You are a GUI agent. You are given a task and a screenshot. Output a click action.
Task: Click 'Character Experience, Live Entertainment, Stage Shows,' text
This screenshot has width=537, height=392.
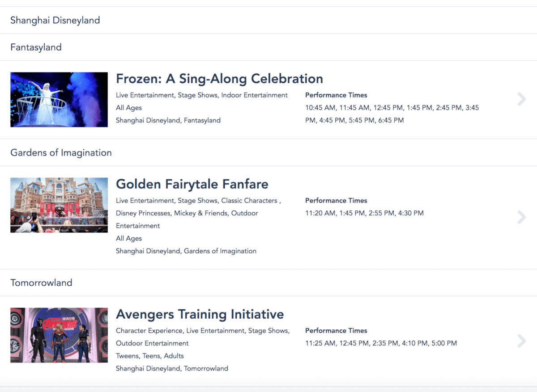[x=203, y=331]
